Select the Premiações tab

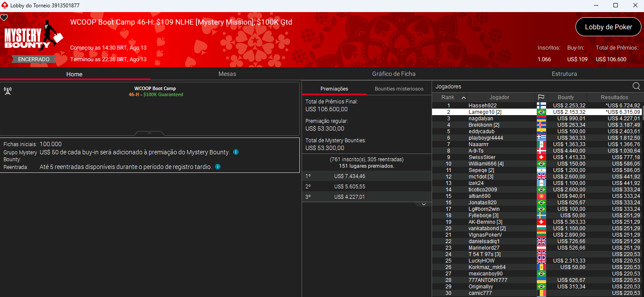[334, 89]
